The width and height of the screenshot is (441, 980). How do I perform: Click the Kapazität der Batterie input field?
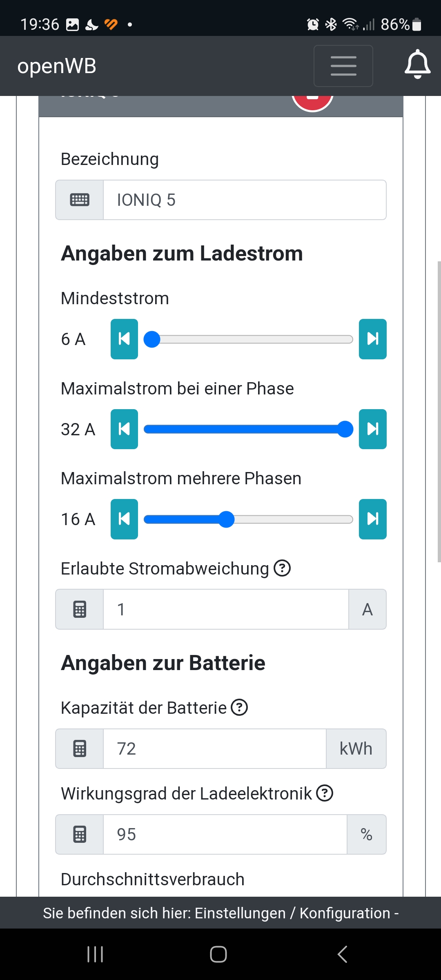pyautogui.click(x=214, y=749)
